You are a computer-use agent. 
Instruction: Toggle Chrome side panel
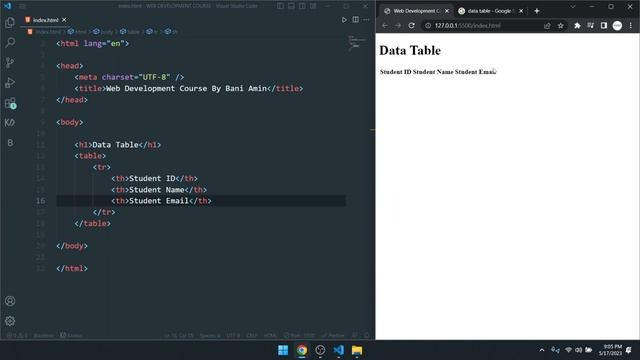tap(604, 25)
